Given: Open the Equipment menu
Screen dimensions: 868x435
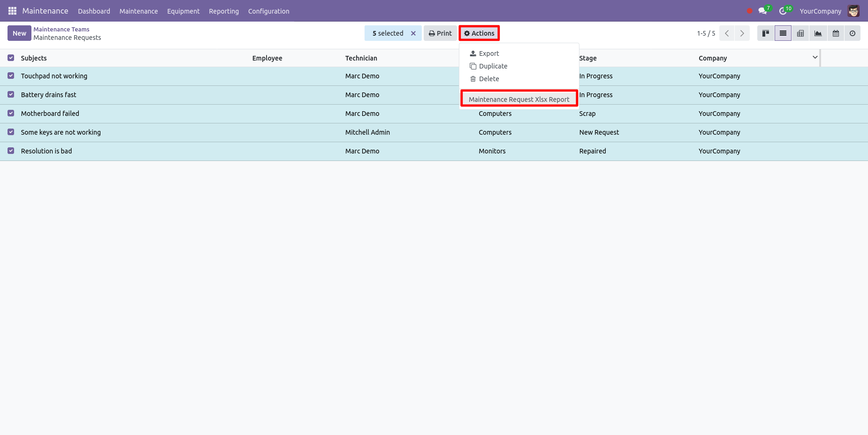Looking at the screenshot, I should 183,11.
